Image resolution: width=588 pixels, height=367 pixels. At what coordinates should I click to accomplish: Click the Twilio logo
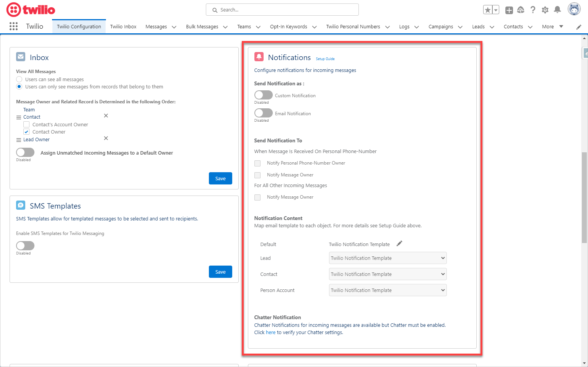31,10
